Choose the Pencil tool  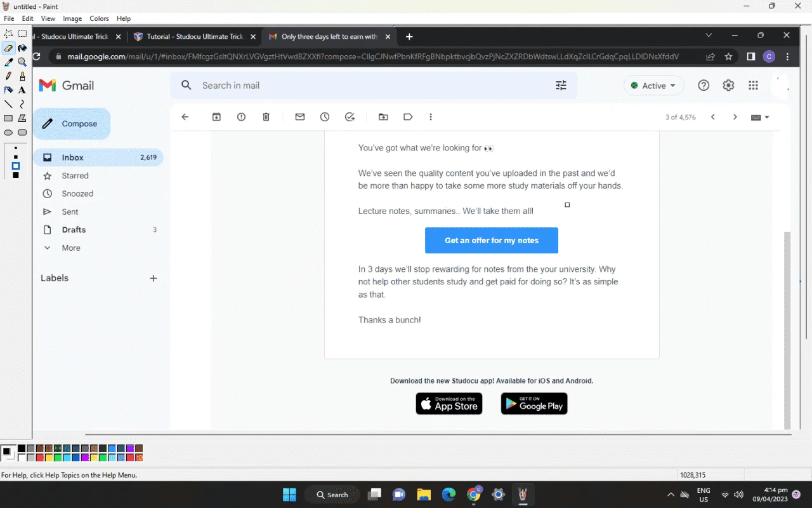[x=8, y=76]
